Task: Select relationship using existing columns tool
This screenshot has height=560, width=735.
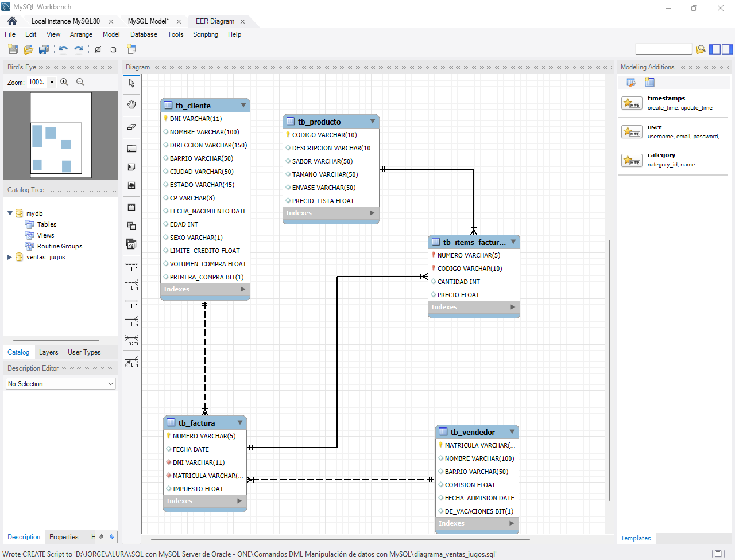Action: pos(131,362)
